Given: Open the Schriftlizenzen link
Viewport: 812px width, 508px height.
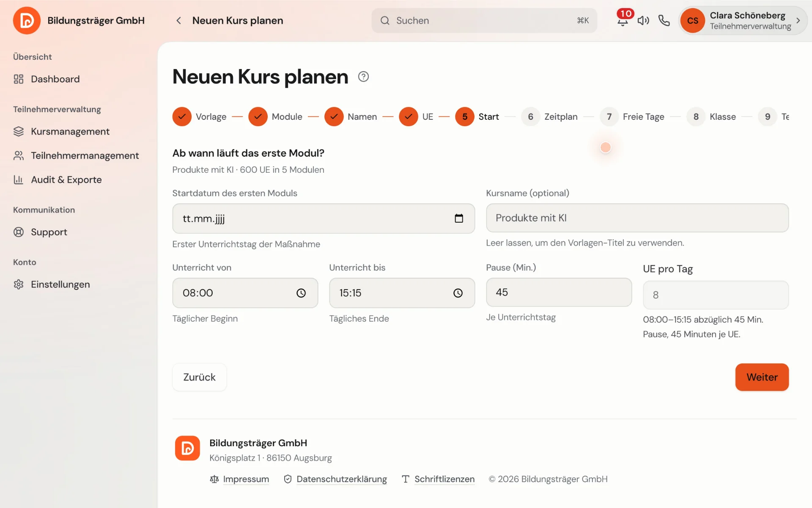Looking at the screenshot, I should click(x=438, y=479).
